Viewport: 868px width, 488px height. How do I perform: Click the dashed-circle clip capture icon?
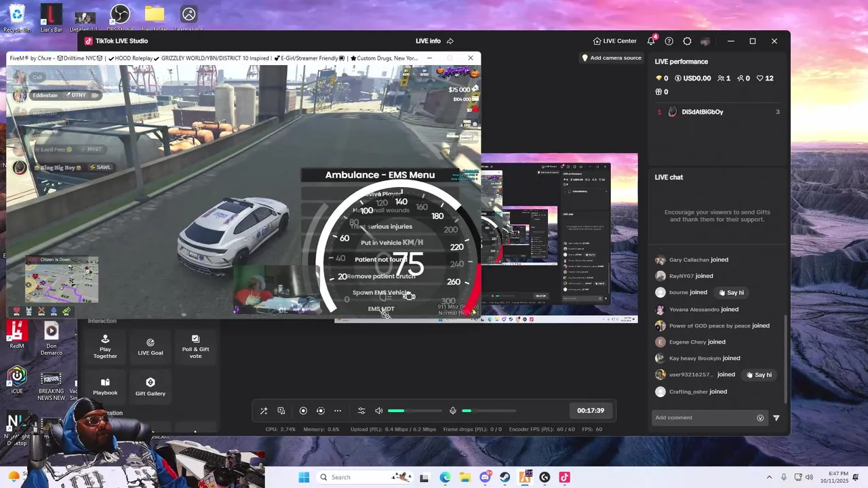320,411
